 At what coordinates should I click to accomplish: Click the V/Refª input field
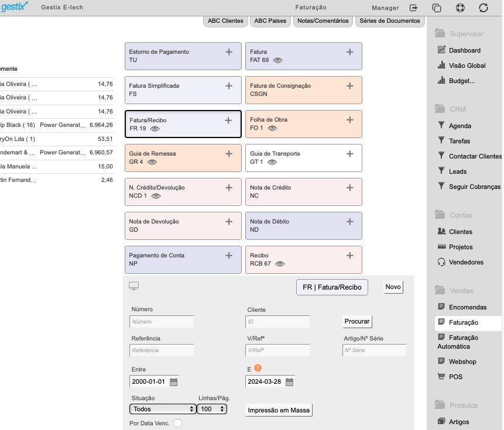[x=277, y=350]
